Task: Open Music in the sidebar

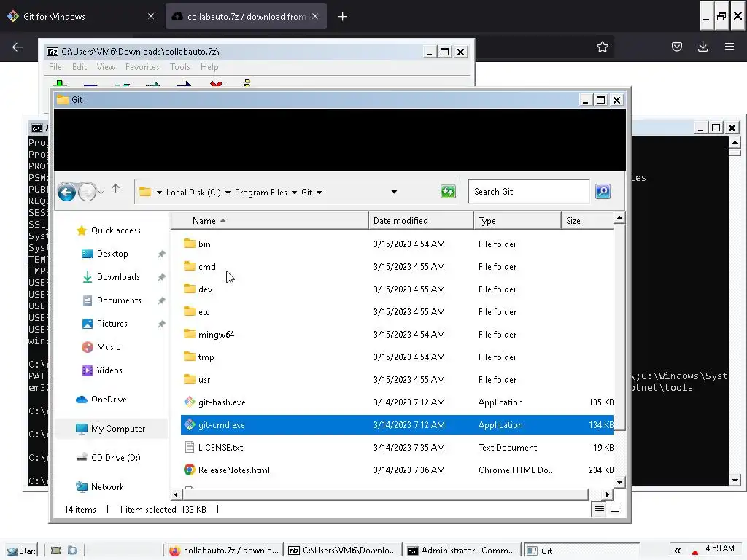Action: pos(108,347)
